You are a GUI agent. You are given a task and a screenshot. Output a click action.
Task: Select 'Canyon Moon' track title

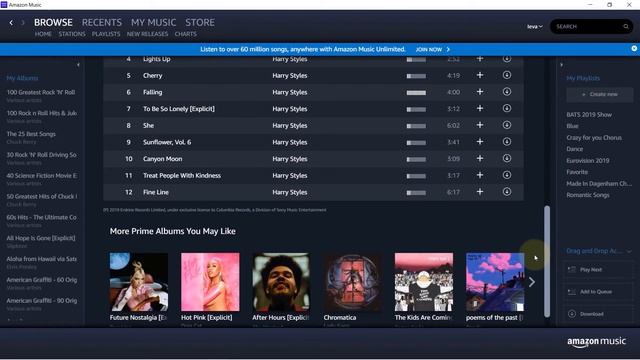[x=162, y=159]
